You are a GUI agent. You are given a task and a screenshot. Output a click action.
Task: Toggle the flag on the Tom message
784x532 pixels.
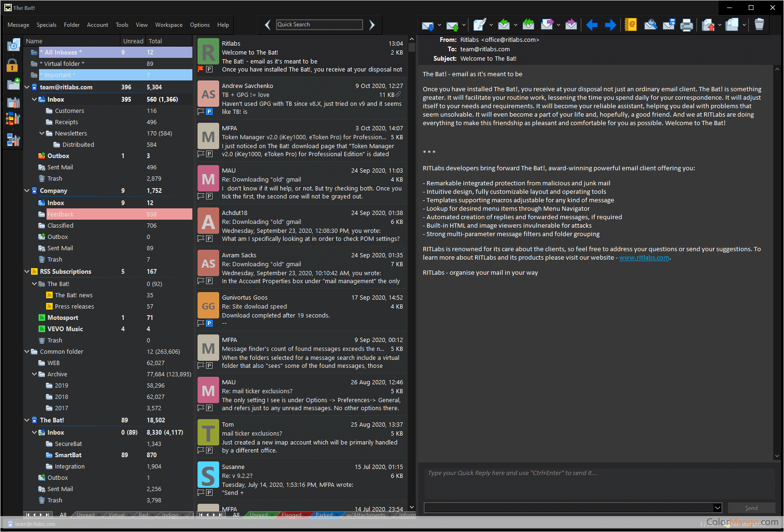[x=201, y=450]
